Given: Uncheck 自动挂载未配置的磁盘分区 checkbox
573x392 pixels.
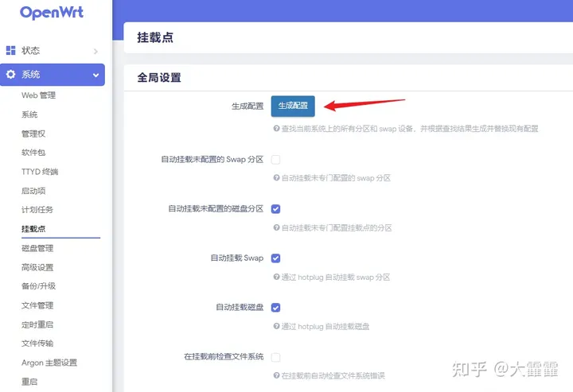Looking at the screenshot, I should coord(275,209).
